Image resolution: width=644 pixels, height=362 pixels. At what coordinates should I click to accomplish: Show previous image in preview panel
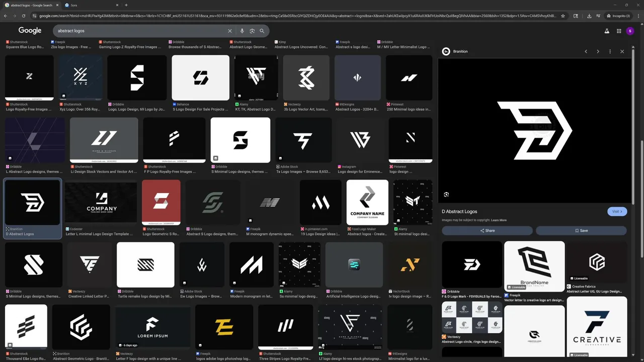[x=586, y=51]
